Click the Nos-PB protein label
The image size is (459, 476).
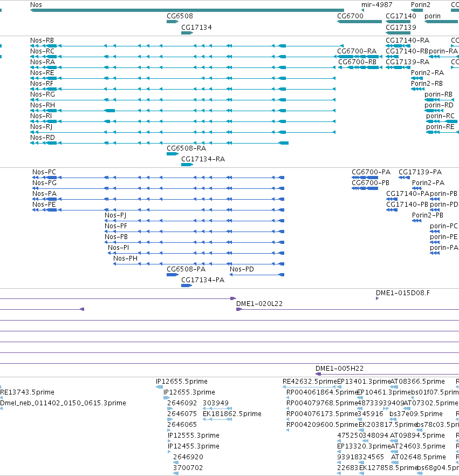pos(116,237)
